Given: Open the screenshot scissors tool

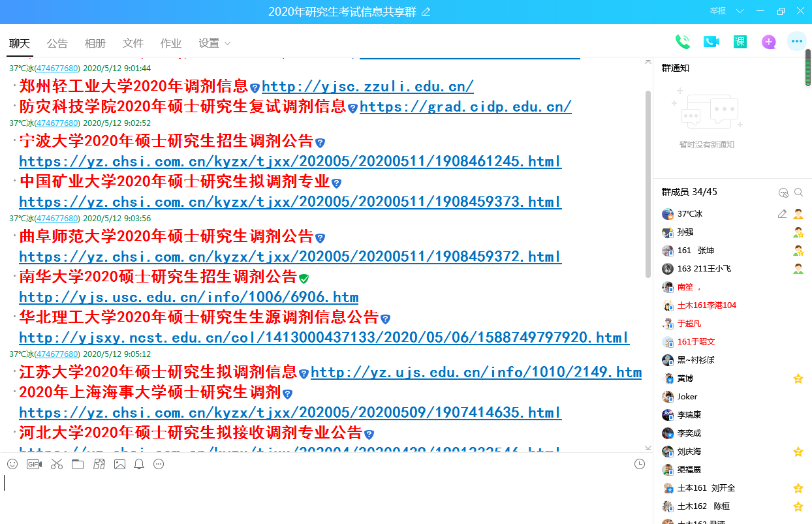Looking at the screenshot, I should click(57, 464).
